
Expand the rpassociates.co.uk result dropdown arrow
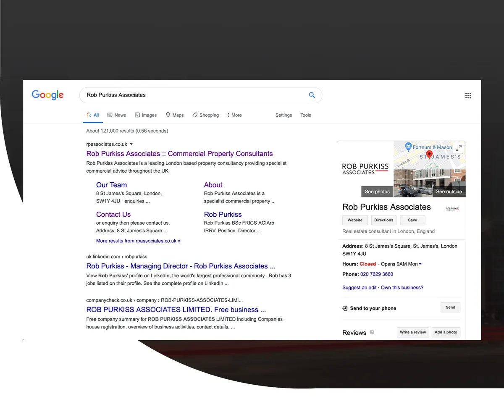point(131,144)
